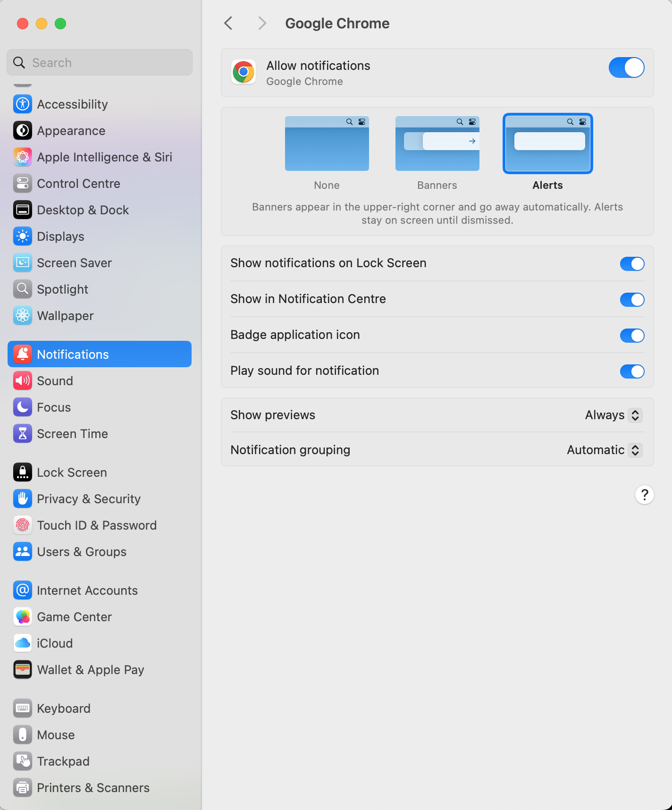Toggle Allow notifications switch

pyautogui.click(x=626, y=67)
